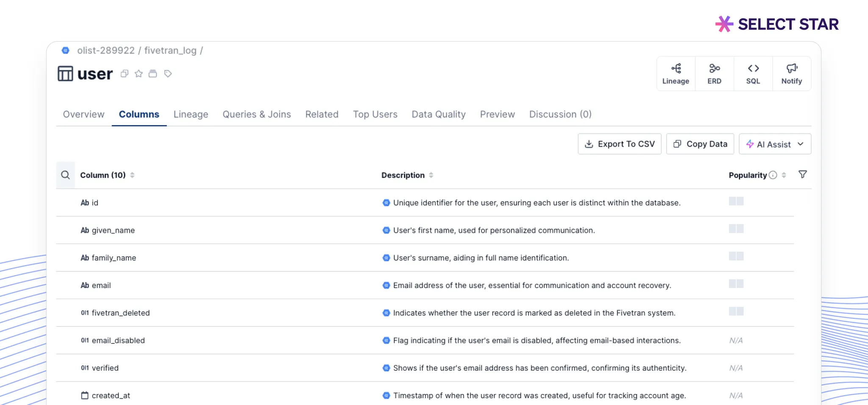Click the Copy Data button
This screenshot has height=405, width=868.
700,144
